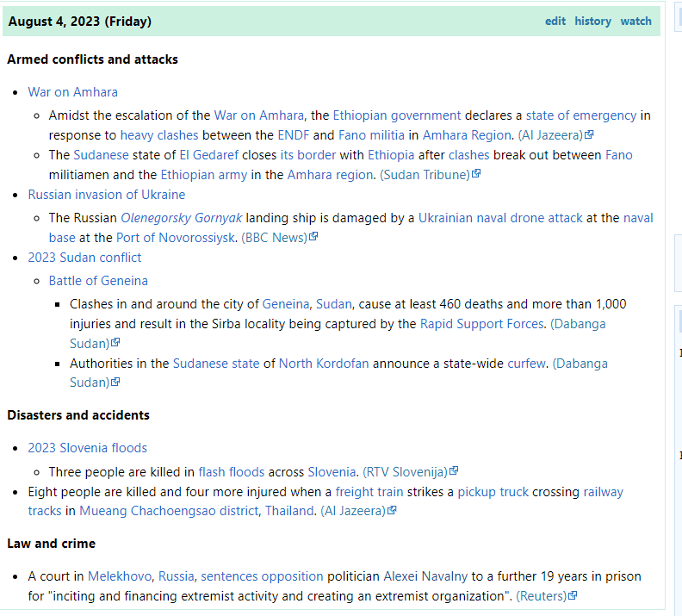
Task: Click external link icon after Reuters
Action: [x=573, y=596]
